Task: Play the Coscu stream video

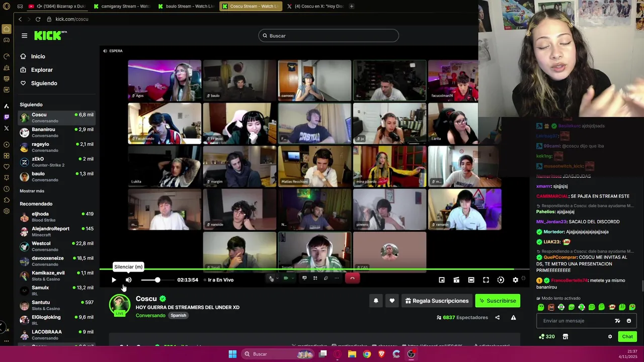Action: pyautogui.click(x=114, y=280)
